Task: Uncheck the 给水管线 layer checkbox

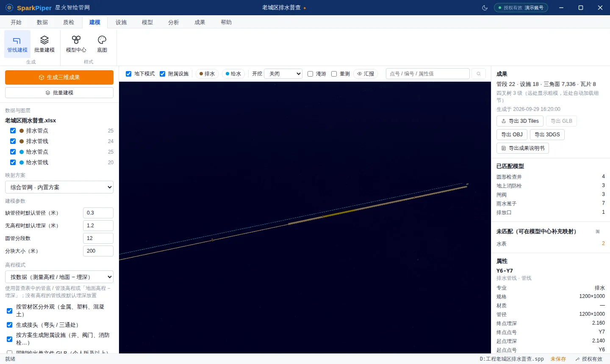Action: click(13, 163)
